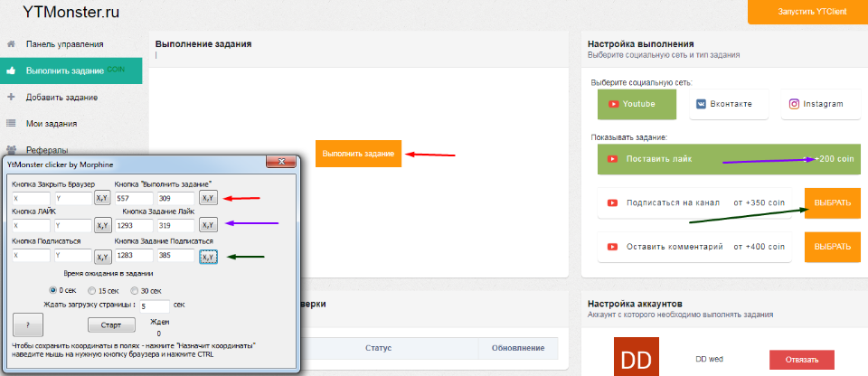Select Instagram as the social network
This screenshot has width=868, height=376.
coord(820,104)
